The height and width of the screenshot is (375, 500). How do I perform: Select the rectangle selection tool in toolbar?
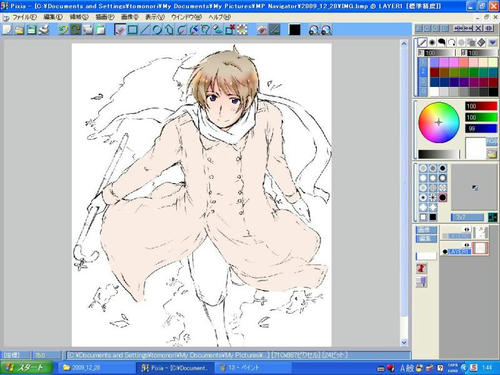[x=132, y=30]
